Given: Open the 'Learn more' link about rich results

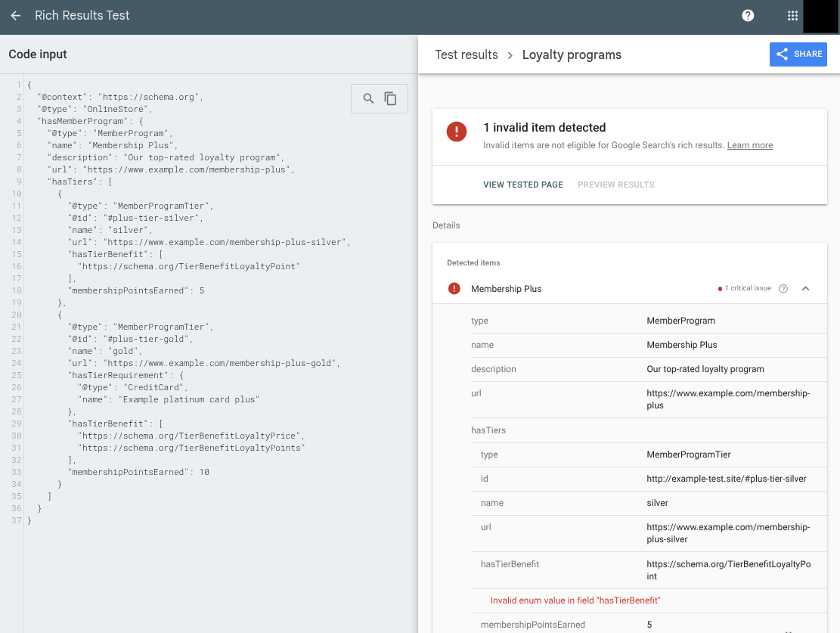Looking at the screenshot, I should [749, 145].
